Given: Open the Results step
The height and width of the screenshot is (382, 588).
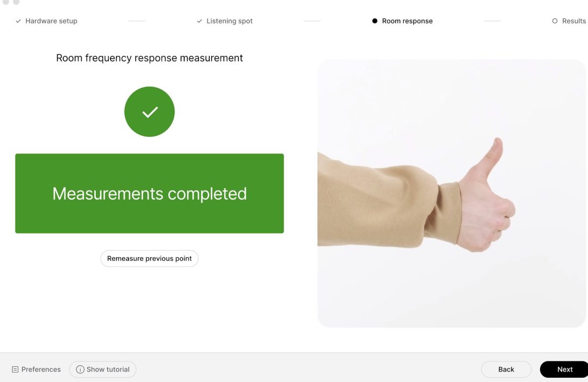Looking at the screenshot, I should coord(574,21).
